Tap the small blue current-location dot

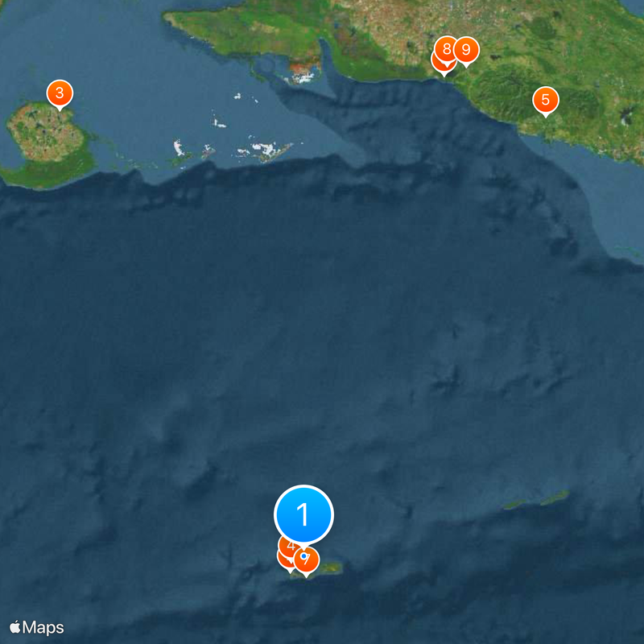point(304,556)
